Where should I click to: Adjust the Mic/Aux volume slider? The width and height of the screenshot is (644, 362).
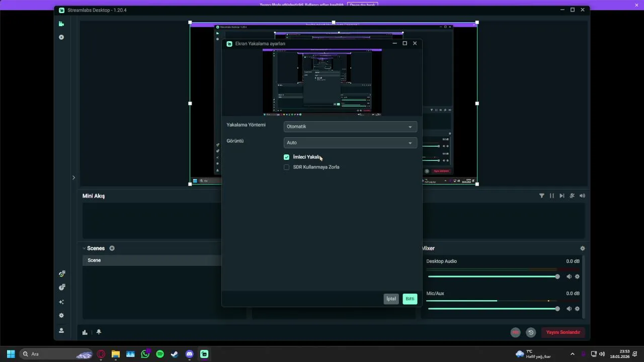[493, 309]
